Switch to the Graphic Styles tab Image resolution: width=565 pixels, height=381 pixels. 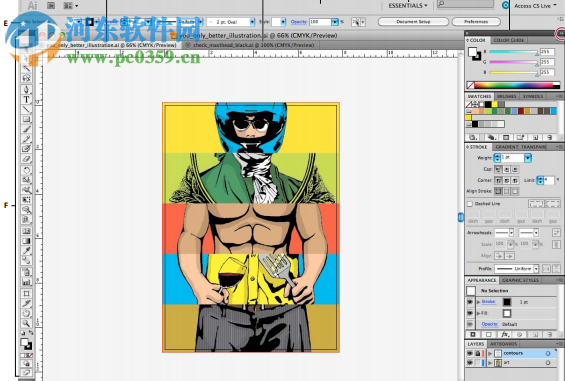click(520, 280)
